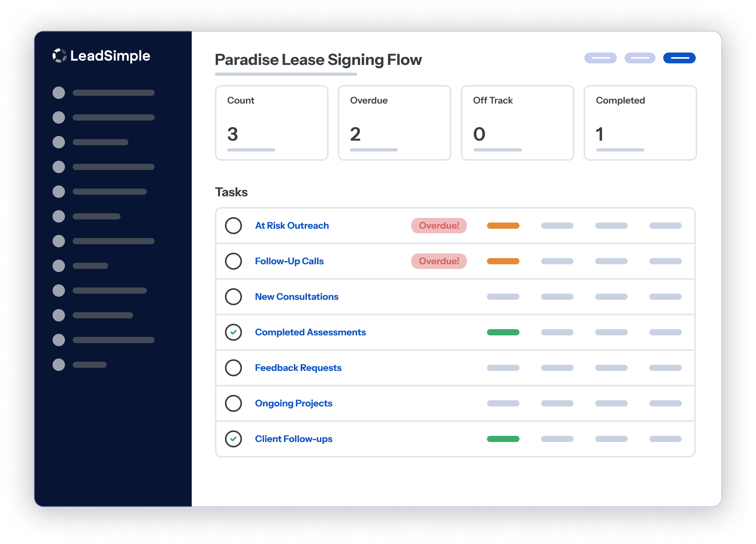Toggle completion on Client Follow-ups task
This screenshot has width=756, height=544.
coord(233,439)
